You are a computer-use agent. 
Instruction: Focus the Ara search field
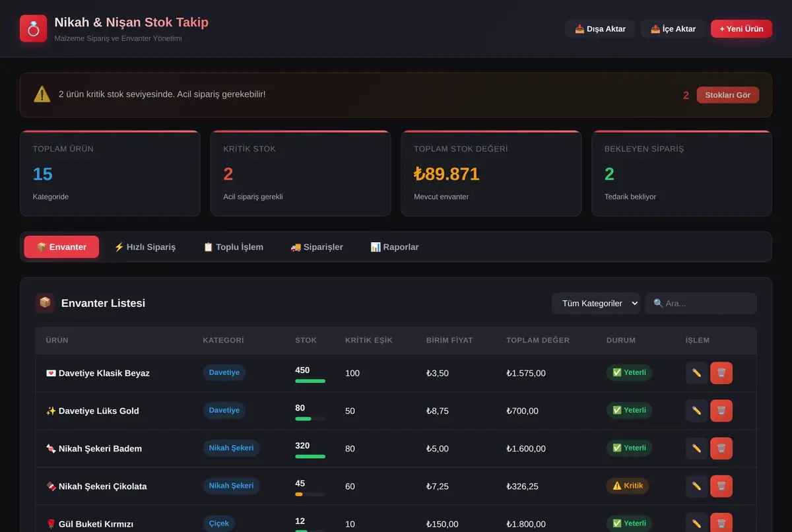pos(701,304)
